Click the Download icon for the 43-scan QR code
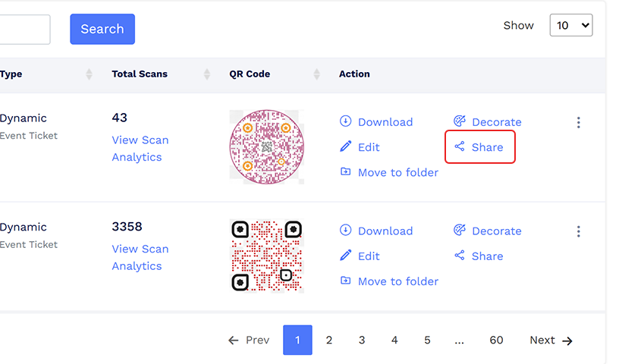The height and width of the screenshot is (364, 622). pyautogui.click(x=346, y=122)
